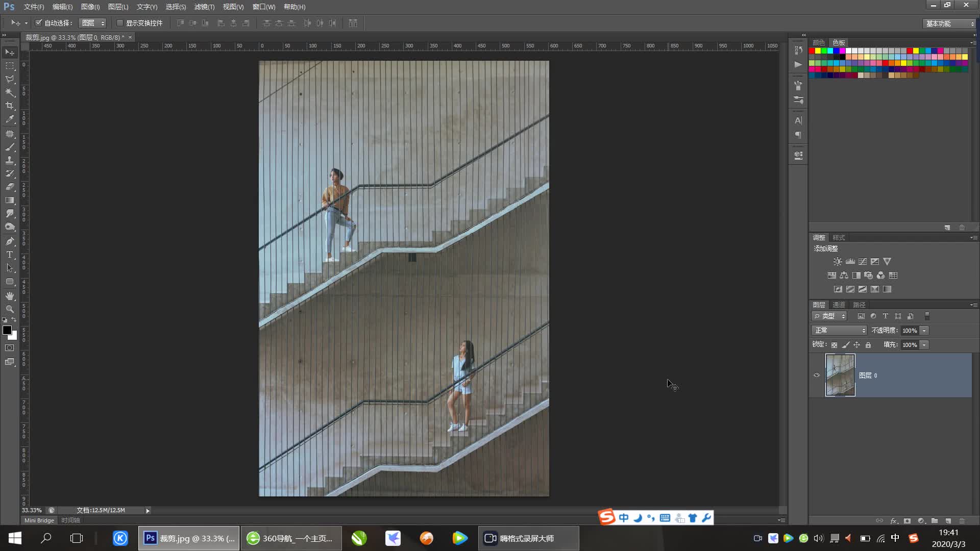
Task: Select the Crop tool
Action: (10, 106)
